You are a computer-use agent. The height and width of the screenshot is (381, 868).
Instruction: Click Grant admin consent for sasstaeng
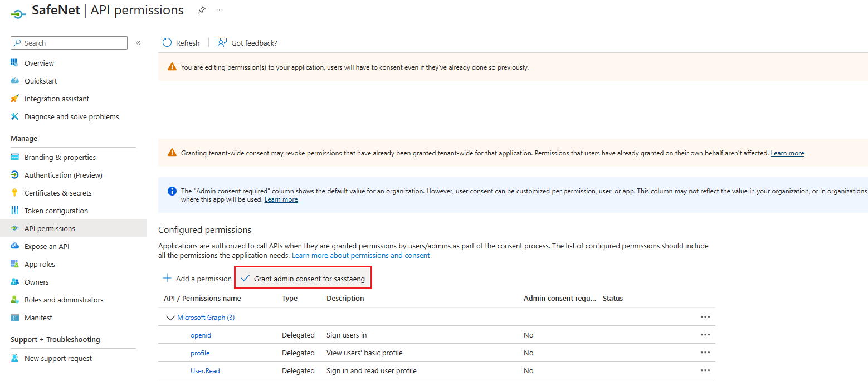point(303,279)
